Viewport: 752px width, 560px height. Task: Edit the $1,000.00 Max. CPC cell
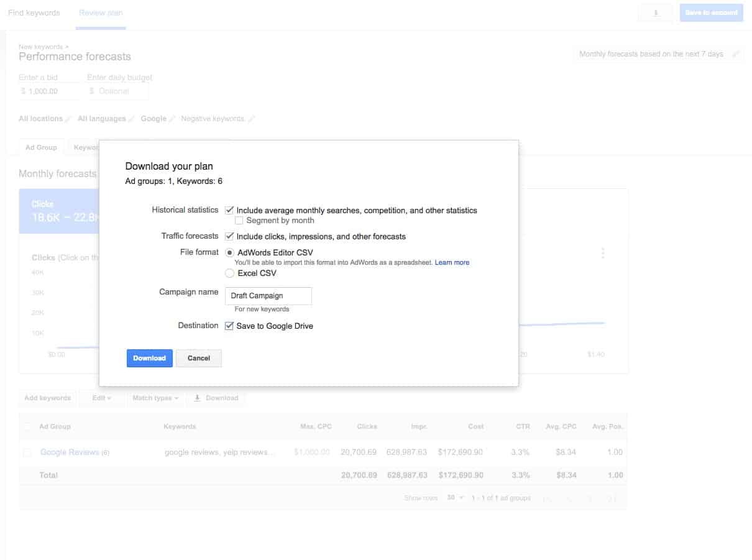click(312, 452)
